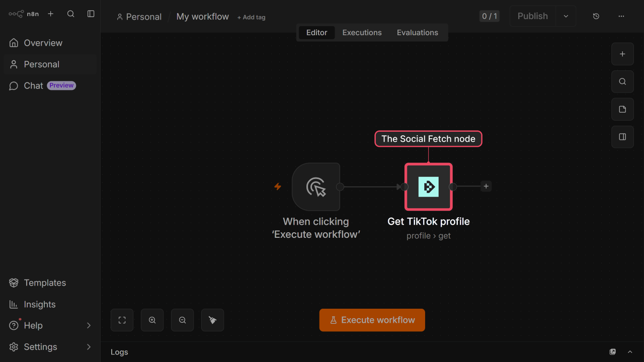The image size is (644, 362).
Task: Switch to the Executions tab
Action: pyautogui.click(x=362, y=33)
